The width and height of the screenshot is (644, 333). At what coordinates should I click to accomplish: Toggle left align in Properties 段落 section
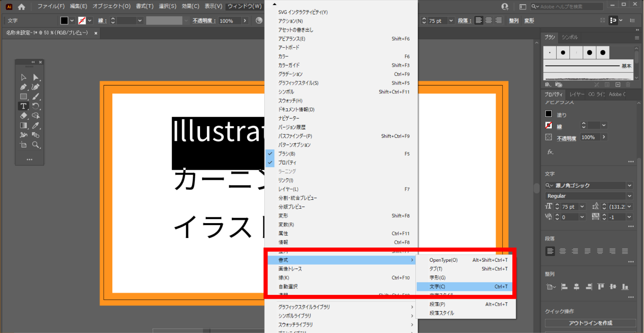pos(550,251)
